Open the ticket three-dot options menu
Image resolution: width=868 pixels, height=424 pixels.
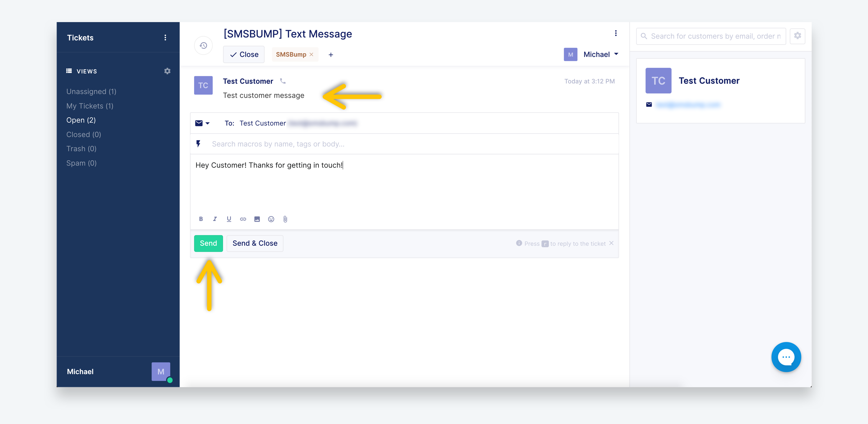point(616,33)
